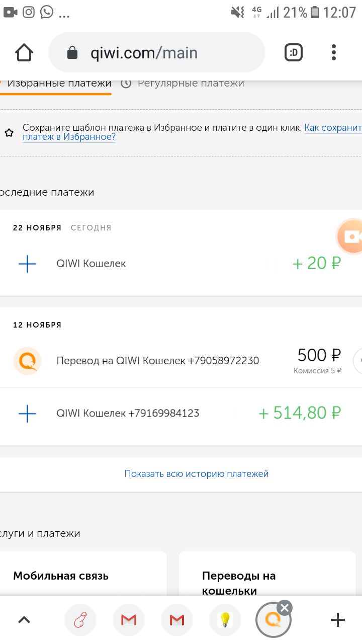Close the QIWI browser tab
Screen dimensions: 362x644
[285, 608]
